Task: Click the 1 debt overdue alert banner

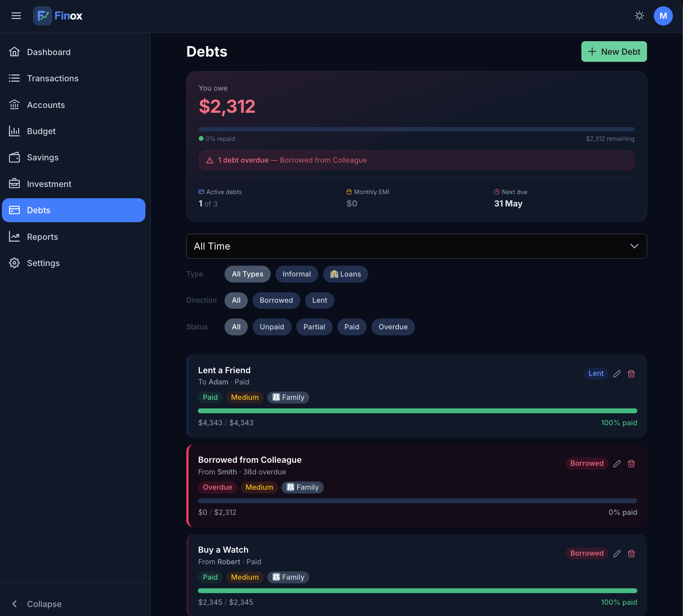Action: pyautogui.click(x=416, y=160)
